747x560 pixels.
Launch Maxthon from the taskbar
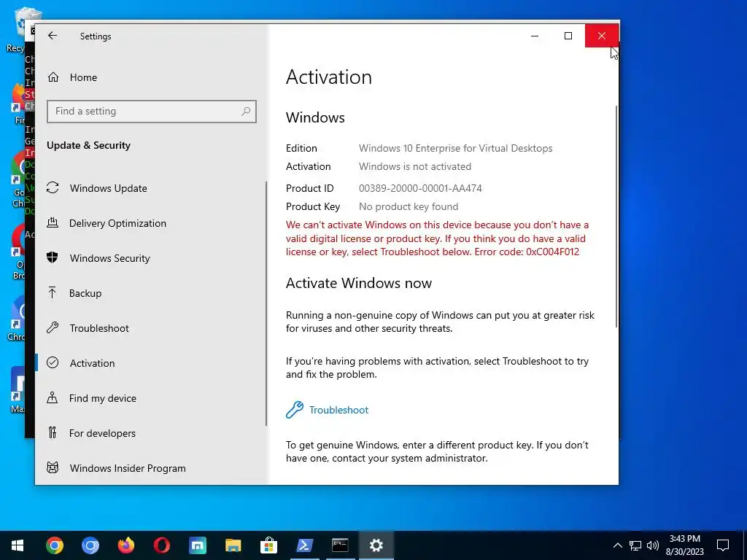[197, 545]
